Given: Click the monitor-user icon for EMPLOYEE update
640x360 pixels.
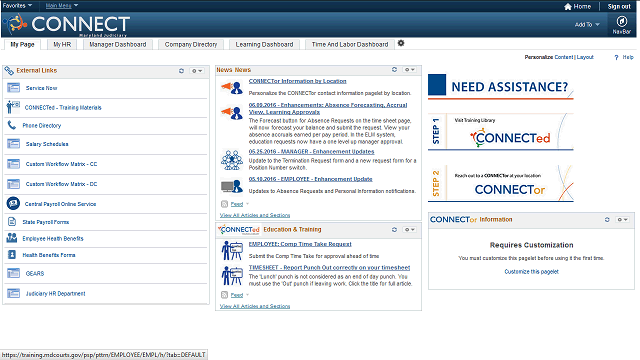Looking at the screenshot, I should [231, 186].
